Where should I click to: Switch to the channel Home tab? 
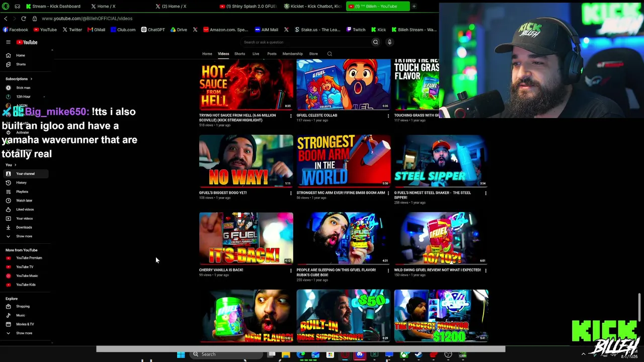click(x=207, y=54)
